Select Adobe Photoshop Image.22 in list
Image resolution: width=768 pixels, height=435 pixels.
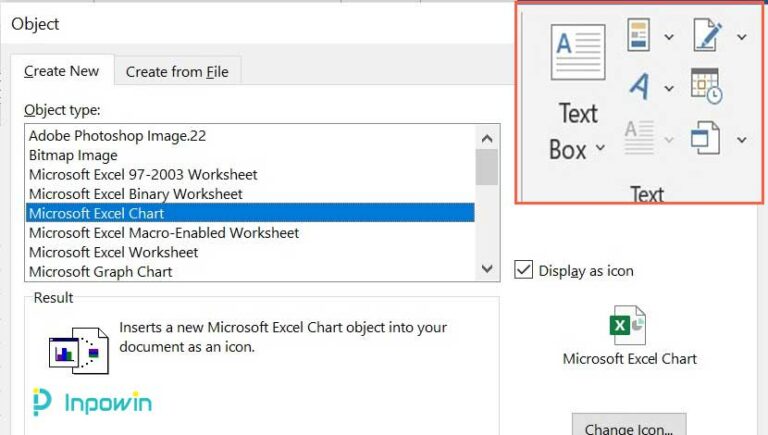pyautogui.click(x=250, y=136)
